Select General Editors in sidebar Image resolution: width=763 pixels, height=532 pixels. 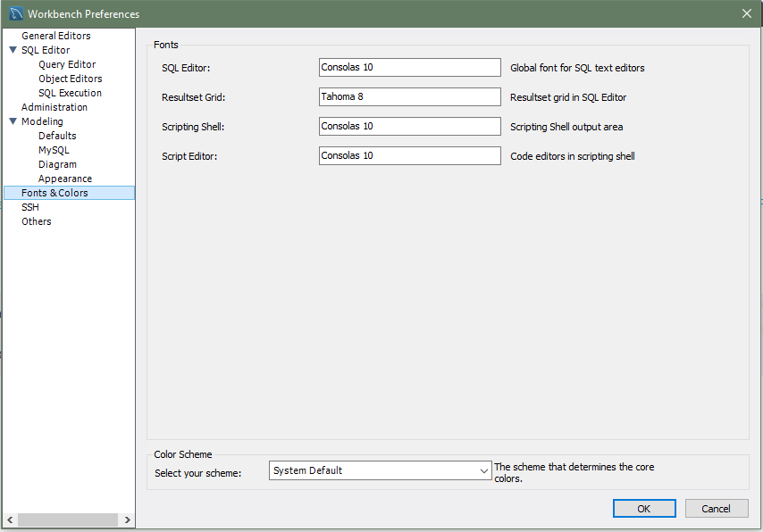click(x=56, y=36)
